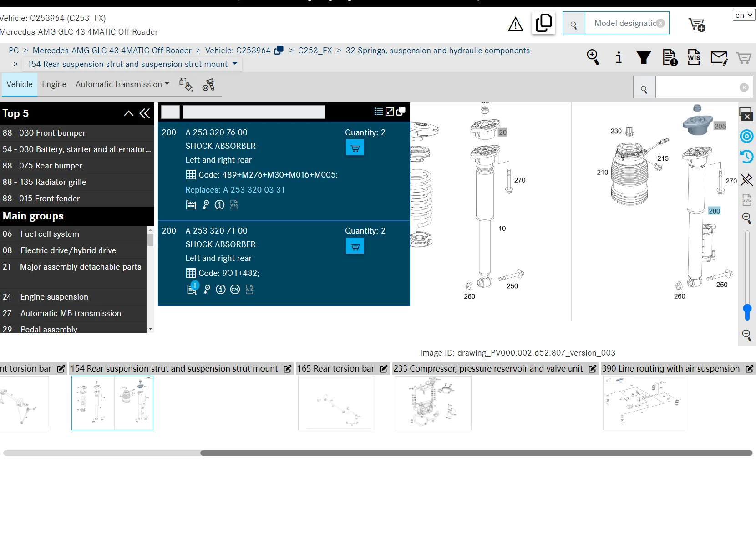Image resolution: width=756 pixels, height=550 pixels.
Task: Open 88 - 030 Front bumper
Action: 77,133
